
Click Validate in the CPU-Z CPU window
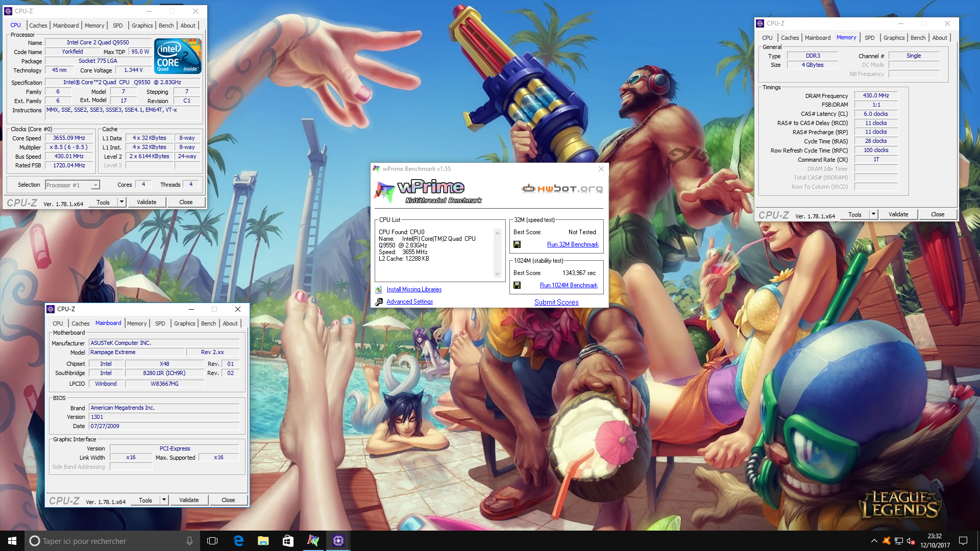[x=146, y=202]
